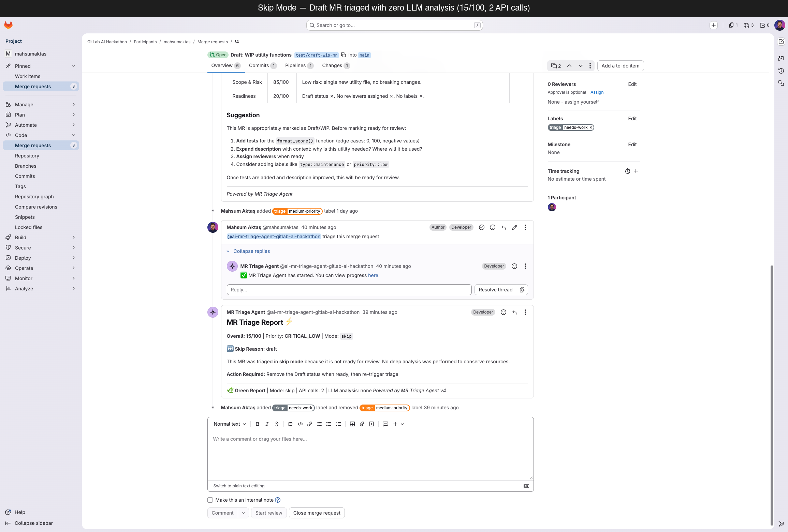This screenshot has width=788, height=532.
Task: Click the attach file paperclip icon
Action: tap(362, 424)
